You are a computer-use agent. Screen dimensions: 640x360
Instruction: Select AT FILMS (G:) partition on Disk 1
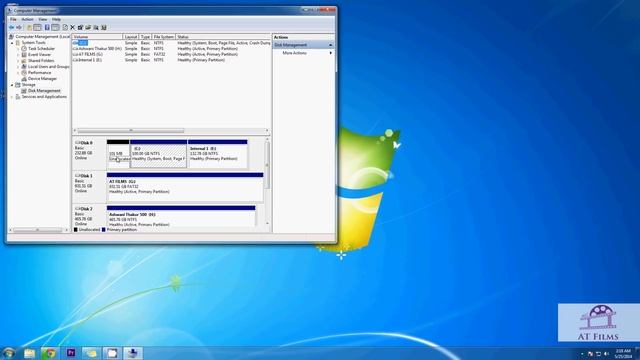(185, 187)
